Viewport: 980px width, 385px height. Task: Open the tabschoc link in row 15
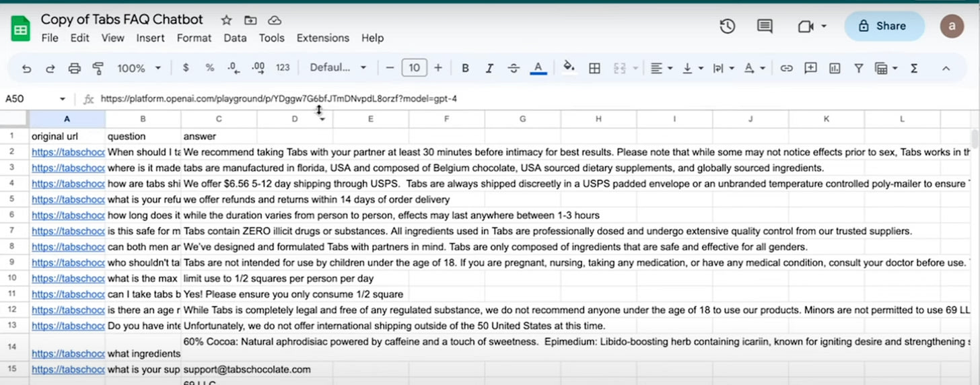tap(68, 370)
